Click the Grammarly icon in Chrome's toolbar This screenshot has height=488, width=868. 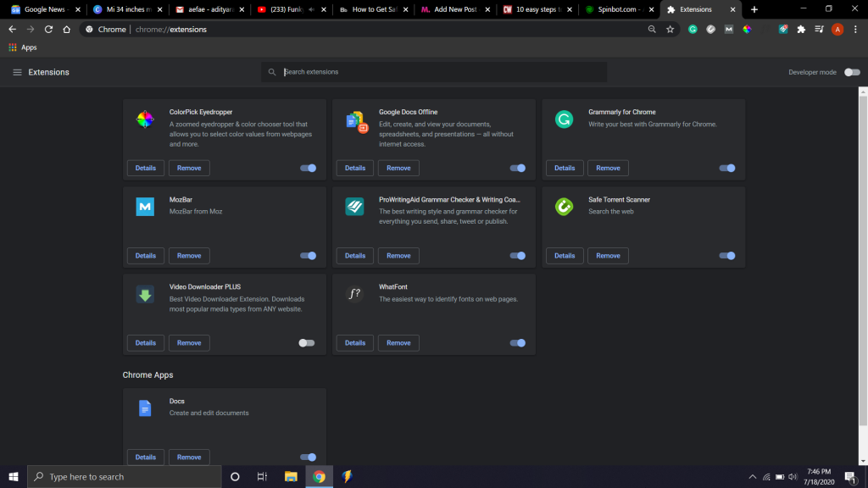coord(693,30)
